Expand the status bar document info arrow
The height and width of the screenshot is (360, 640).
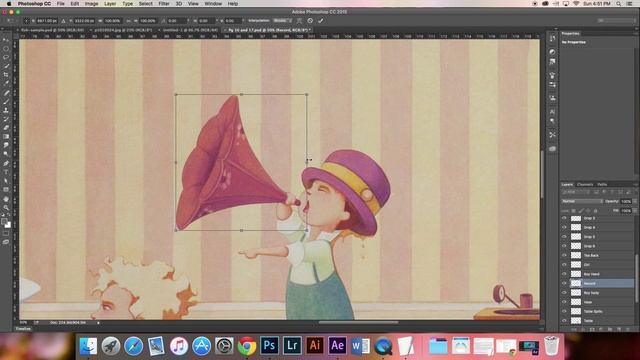(x=98, y=322)
